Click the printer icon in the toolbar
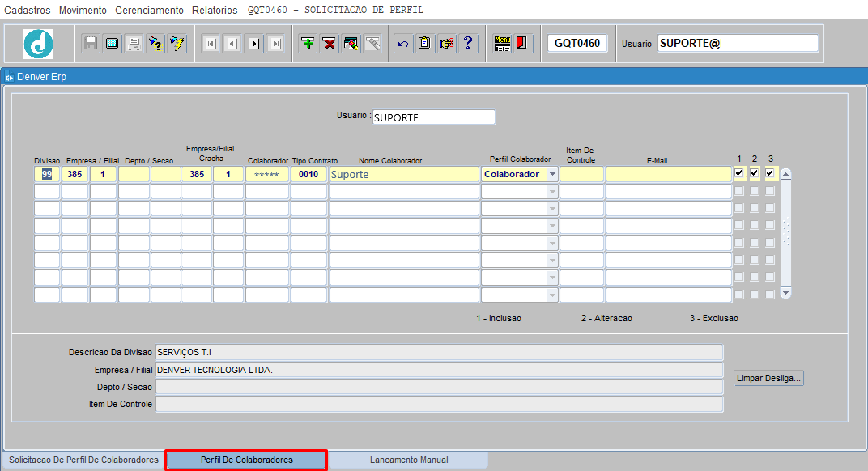Screen dimensions: 868x471 point(134,43)
